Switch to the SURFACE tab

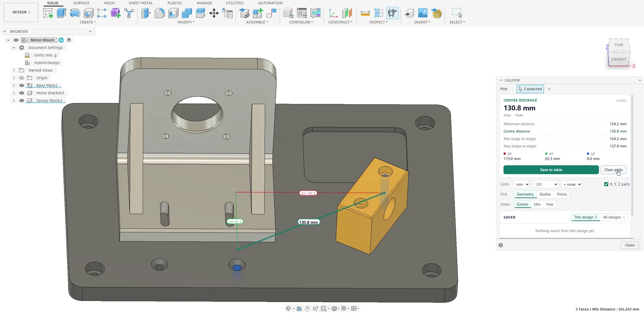81,3
